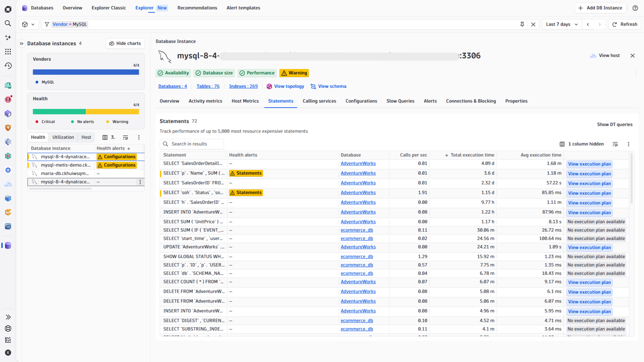The height and width of the screenshot is (362, 644).
Task: Click the Davis AI sparkle icon
Action: tap(8, 38)
